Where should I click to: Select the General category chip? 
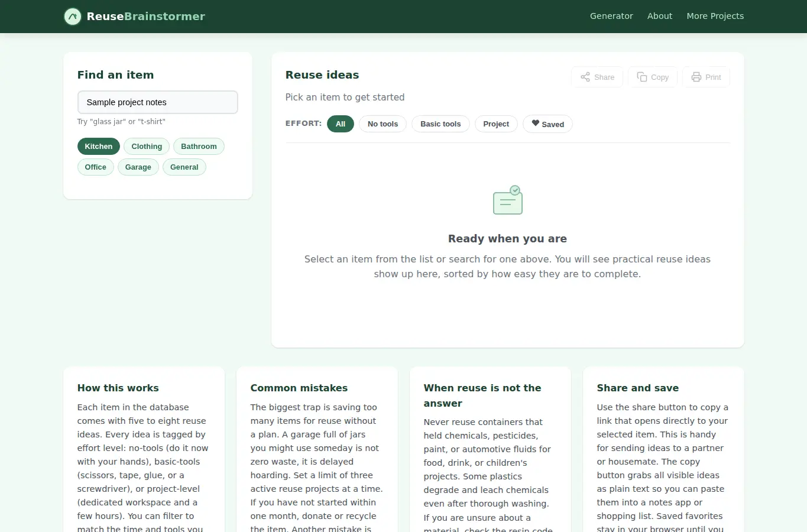[x=184, y=167]
